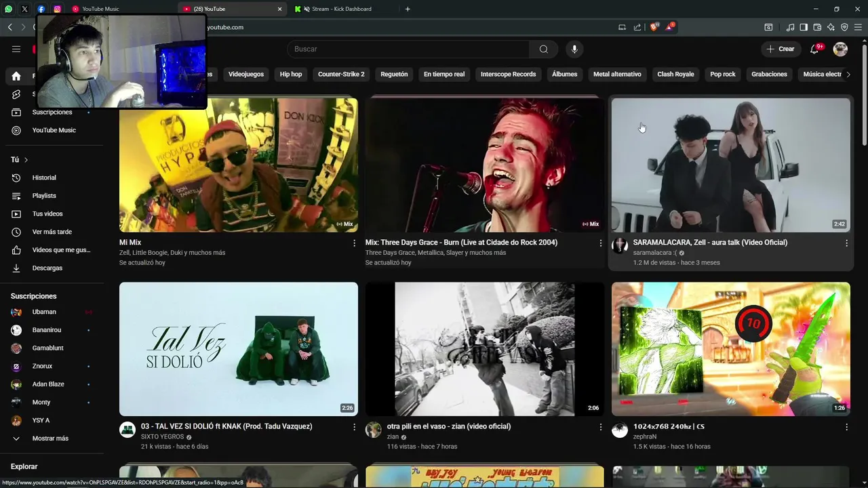Image resolution: width=868 pixels, height=488 pixels.
Task: Select Metal alternativo filter chip
Action: point(617,75)
